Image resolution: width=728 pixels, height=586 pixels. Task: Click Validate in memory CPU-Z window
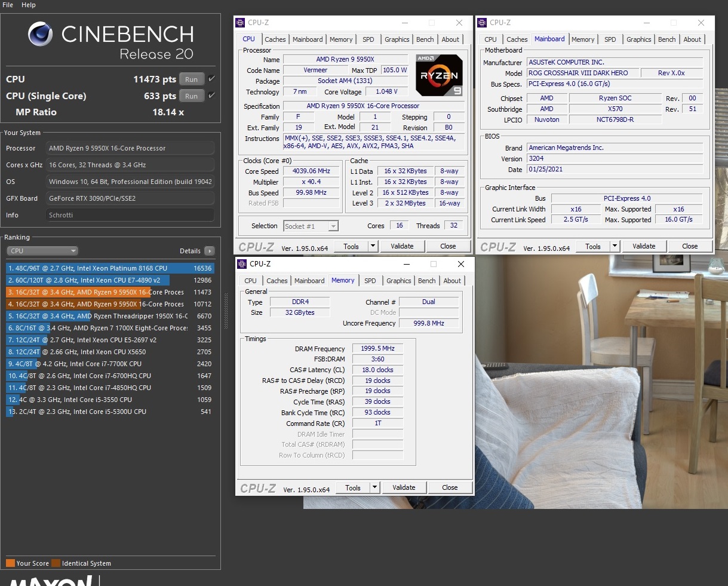click(404, 487)
